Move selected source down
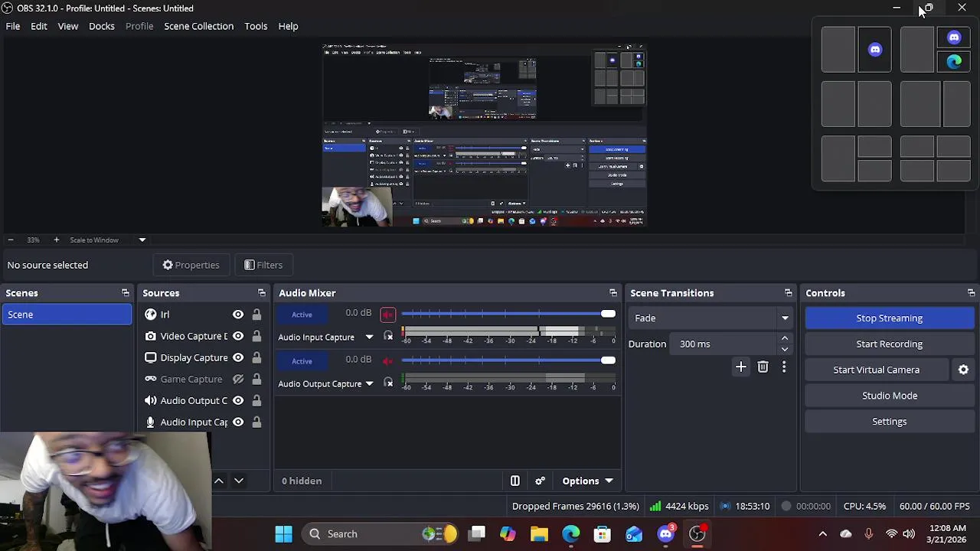 tap(239, 481)
